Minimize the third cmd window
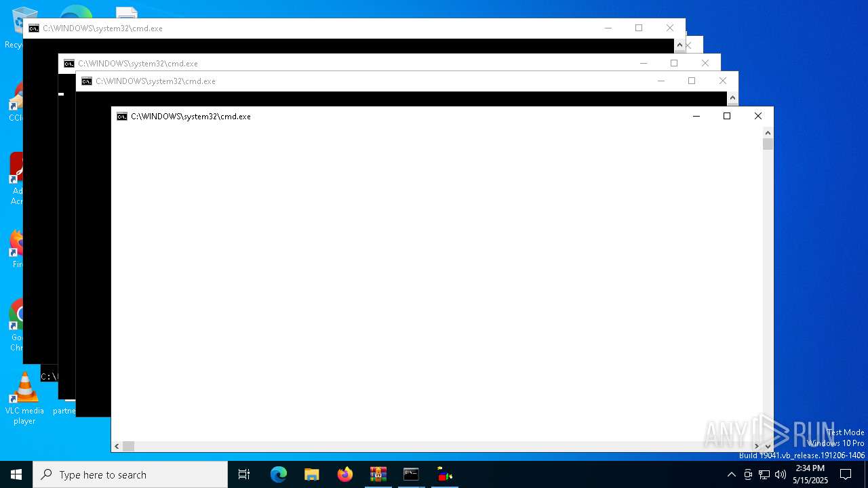This screenshot has width=868, height=488. point(643,64)
